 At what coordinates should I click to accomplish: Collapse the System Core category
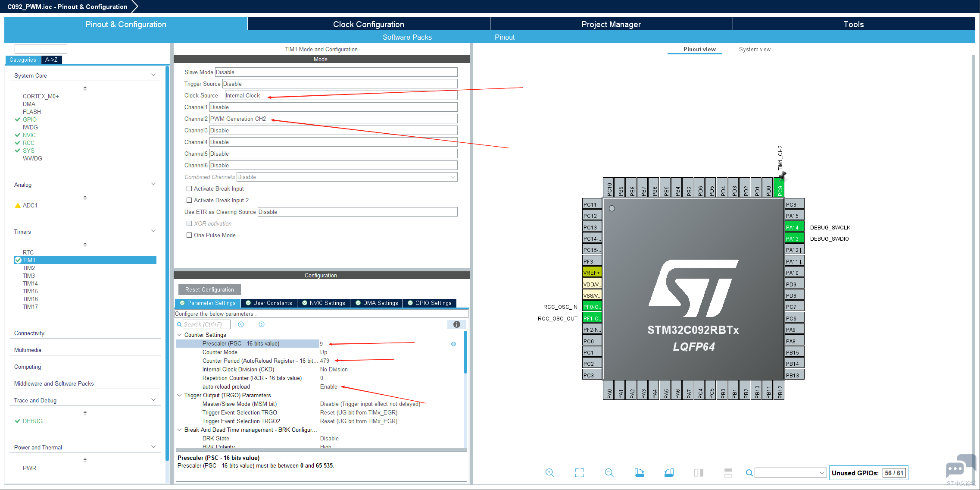[153, 75]
